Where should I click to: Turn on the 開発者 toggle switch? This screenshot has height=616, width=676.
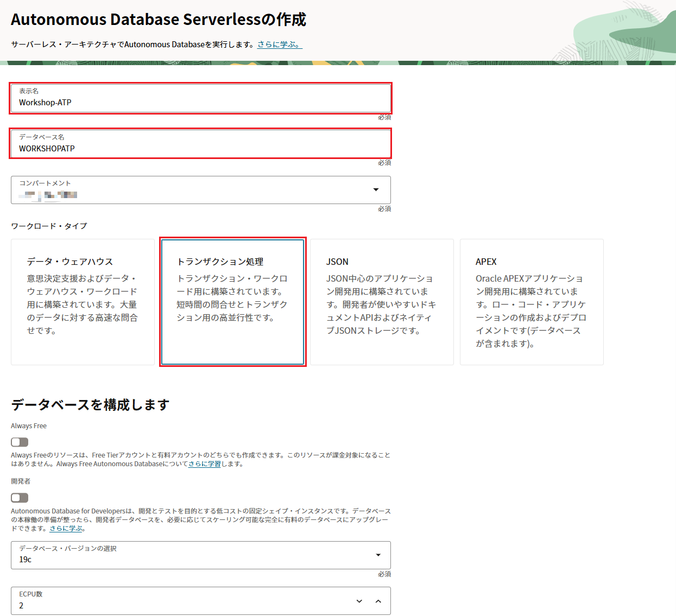(20, 498)
